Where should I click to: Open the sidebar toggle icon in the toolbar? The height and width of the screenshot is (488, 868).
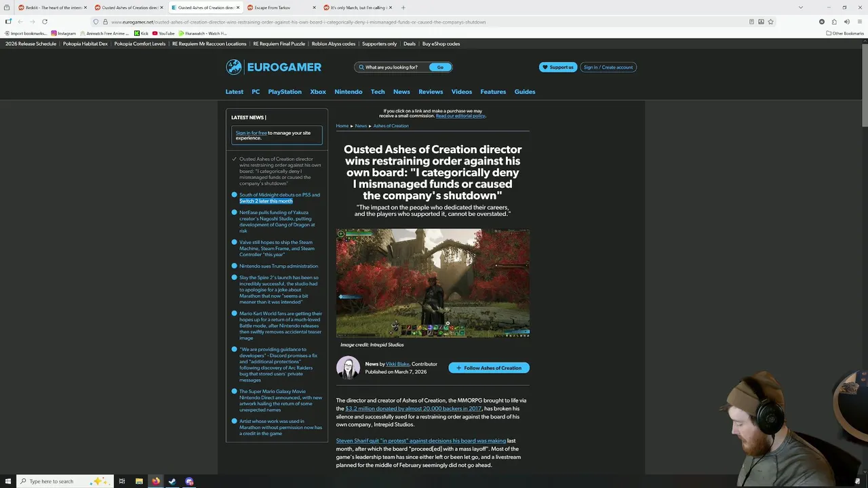8,22
